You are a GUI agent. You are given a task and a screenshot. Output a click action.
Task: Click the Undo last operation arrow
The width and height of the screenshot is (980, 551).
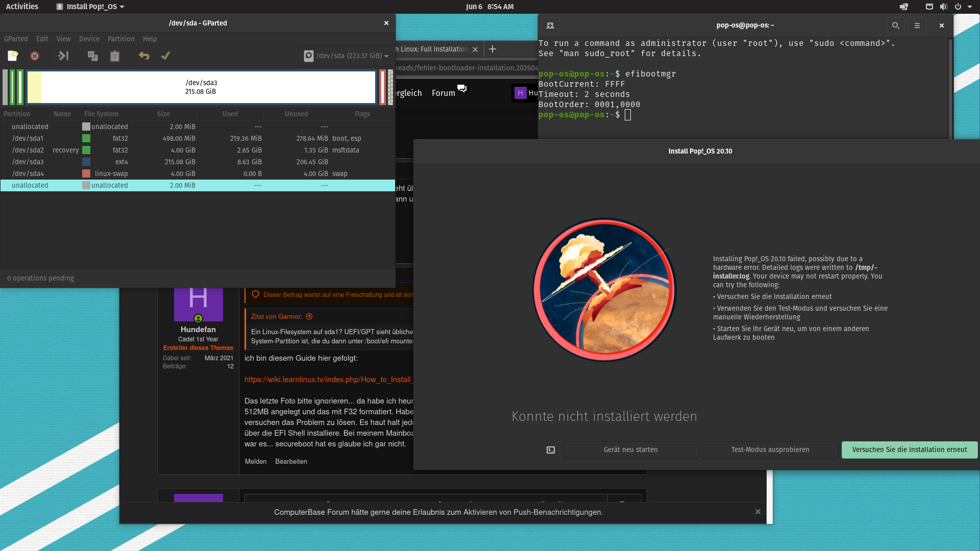pyautogui.click(x=144, y=56)
